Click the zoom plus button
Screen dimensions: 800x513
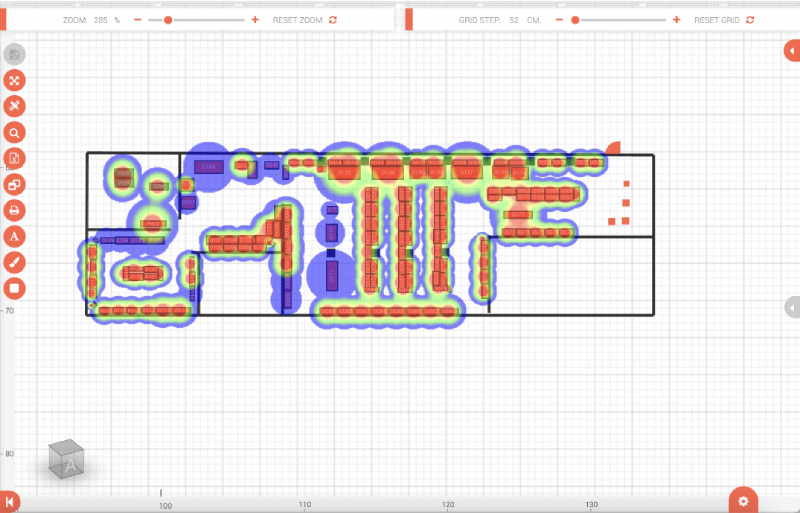point(255,20)
